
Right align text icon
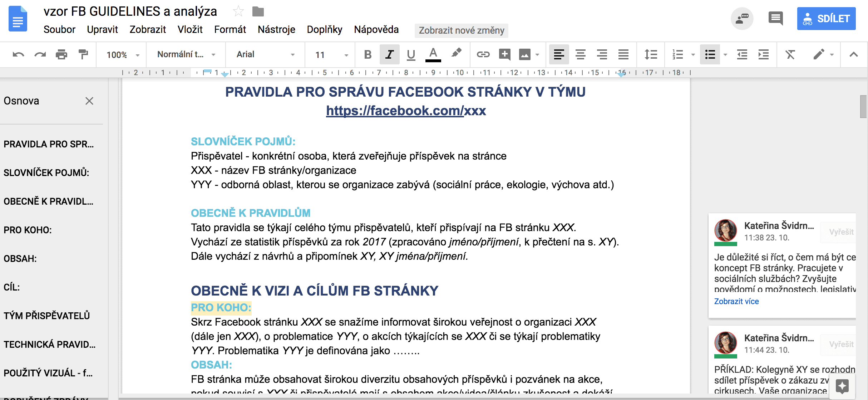(x=602, y=54)
